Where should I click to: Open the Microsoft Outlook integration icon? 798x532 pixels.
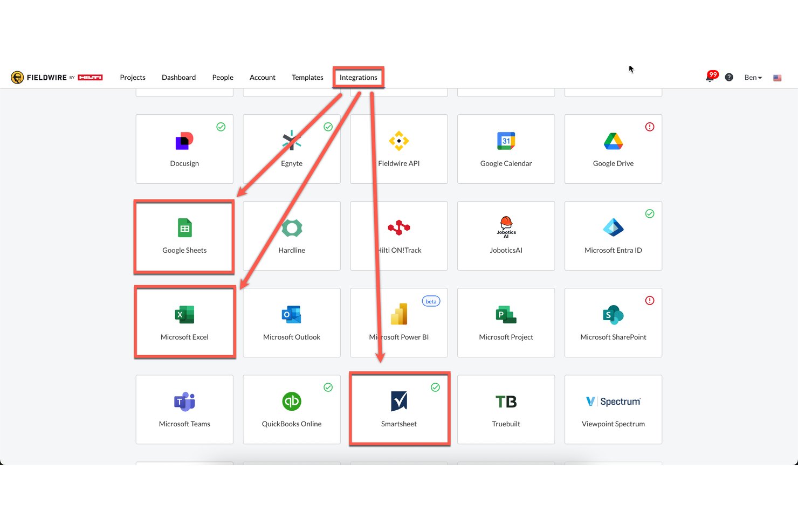[x=292, y=315]
